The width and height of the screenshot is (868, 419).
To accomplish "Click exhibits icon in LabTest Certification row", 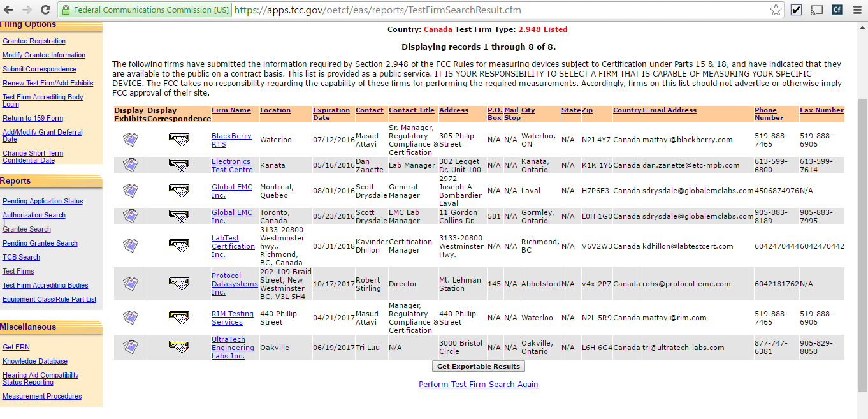I will click(x=130, y=246).
